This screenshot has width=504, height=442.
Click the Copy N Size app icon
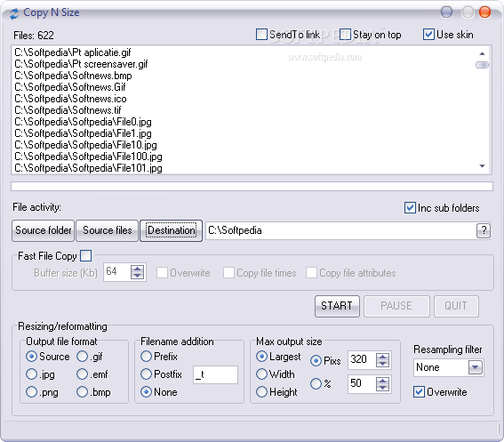14,13
